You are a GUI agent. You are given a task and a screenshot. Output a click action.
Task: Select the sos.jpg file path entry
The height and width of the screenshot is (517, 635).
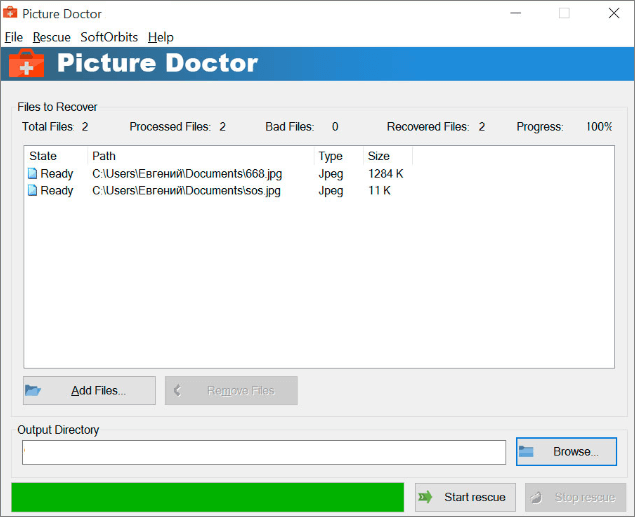point(186,191)
